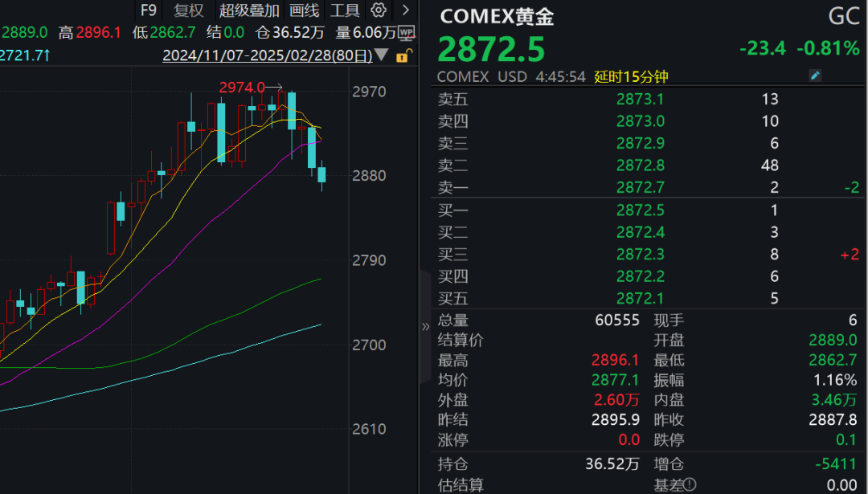Select 卖二 ask price 2872.8
The image size is (868, 494).
[x=640, y=165]
